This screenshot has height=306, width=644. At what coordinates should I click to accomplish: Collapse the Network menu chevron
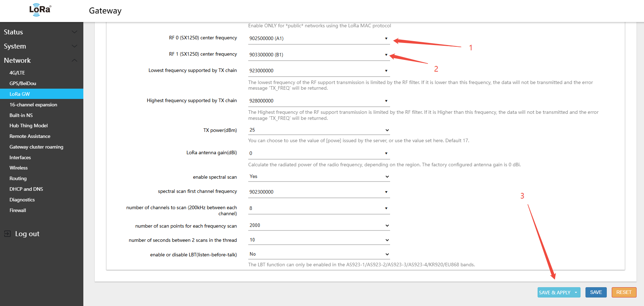[x=74, y=60]
